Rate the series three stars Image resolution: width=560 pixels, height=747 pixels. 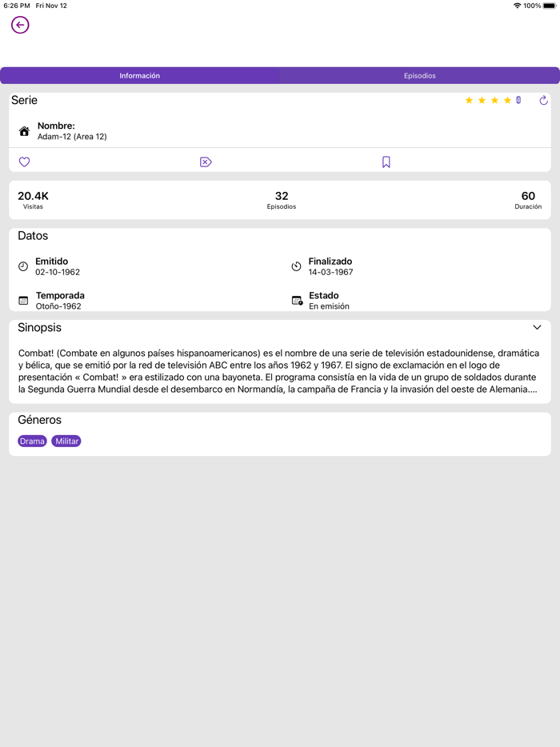click(494, 100)
